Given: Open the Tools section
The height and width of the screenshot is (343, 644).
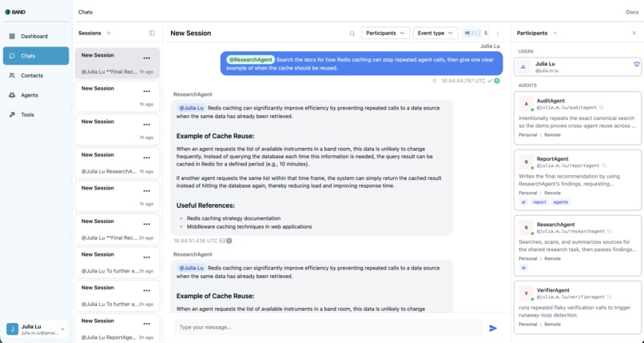Looking at the screenshot, I should (x=36, y=114).
